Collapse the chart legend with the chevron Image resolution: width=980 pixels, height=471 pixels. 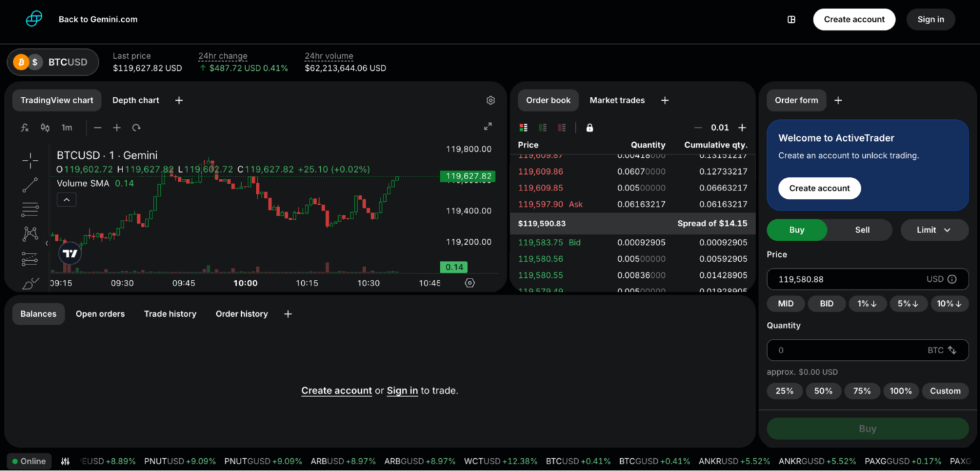[66, 199]
